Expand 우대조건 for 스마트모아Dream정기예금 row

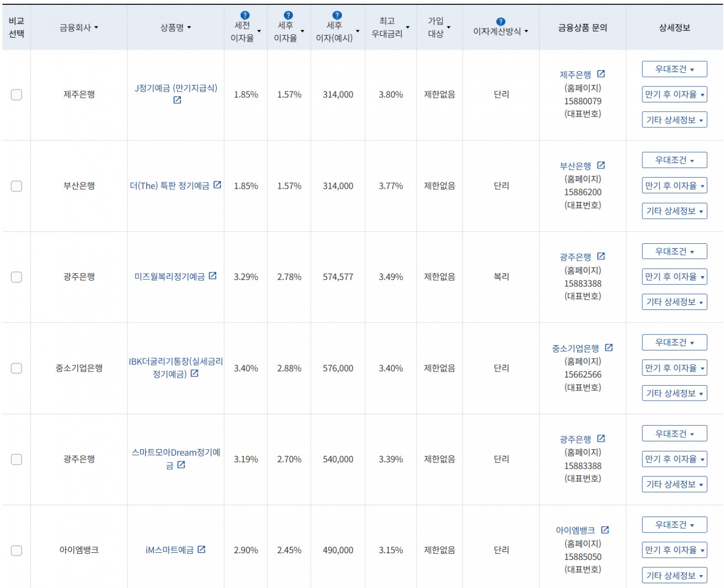click(x=674, y=434)
